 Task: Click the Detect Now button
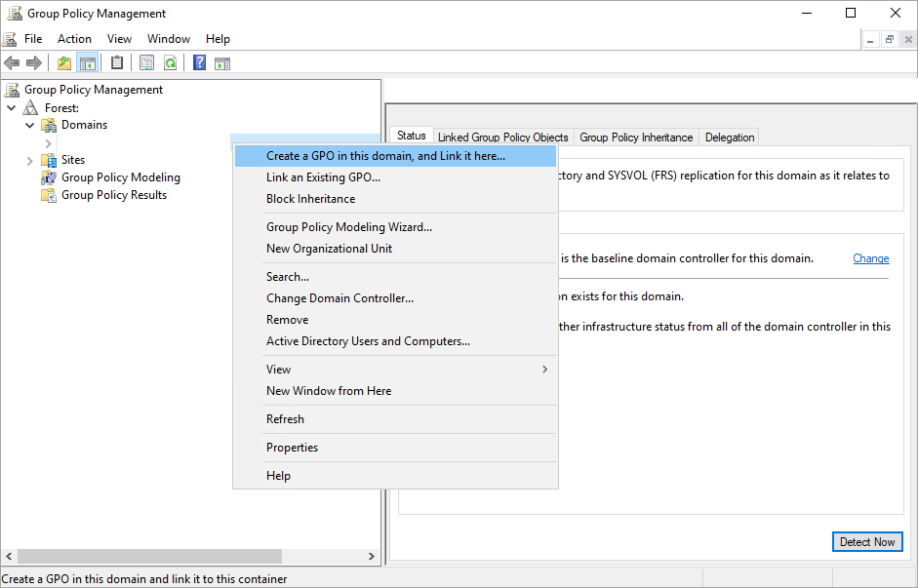(867, 542)
